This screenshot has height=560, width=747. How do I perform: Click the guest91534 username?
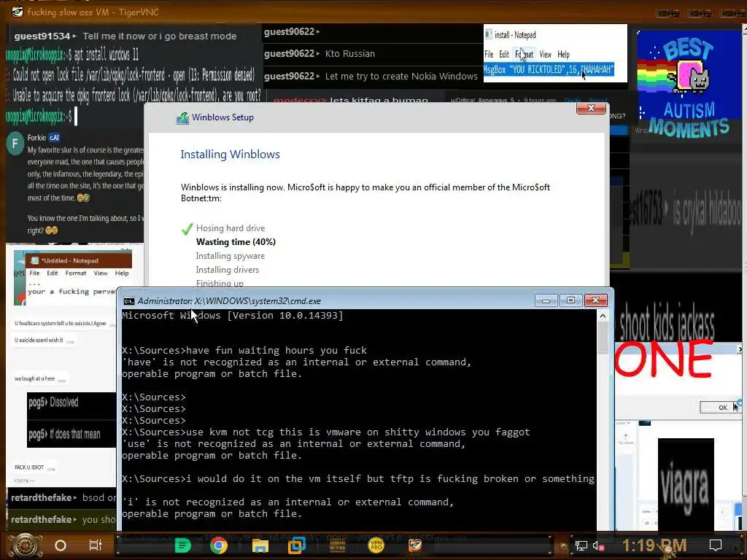tap(42, 36)
